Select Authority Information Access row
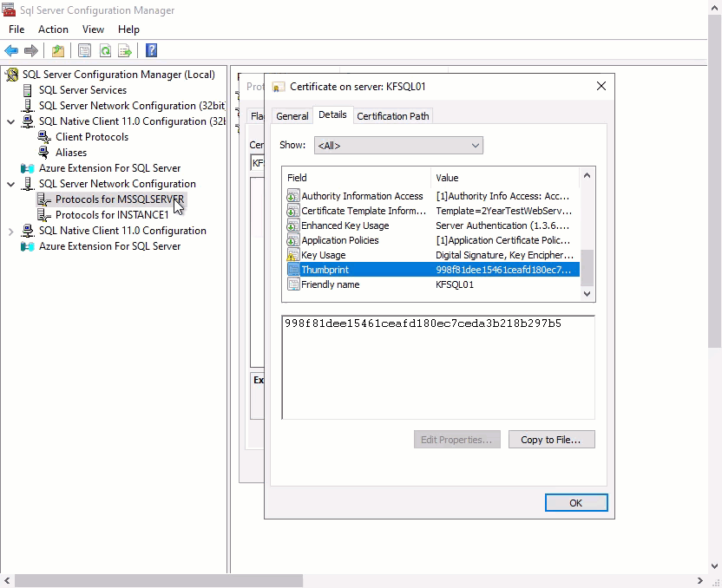Screen dimensions: 722x588 pos(433,196)
